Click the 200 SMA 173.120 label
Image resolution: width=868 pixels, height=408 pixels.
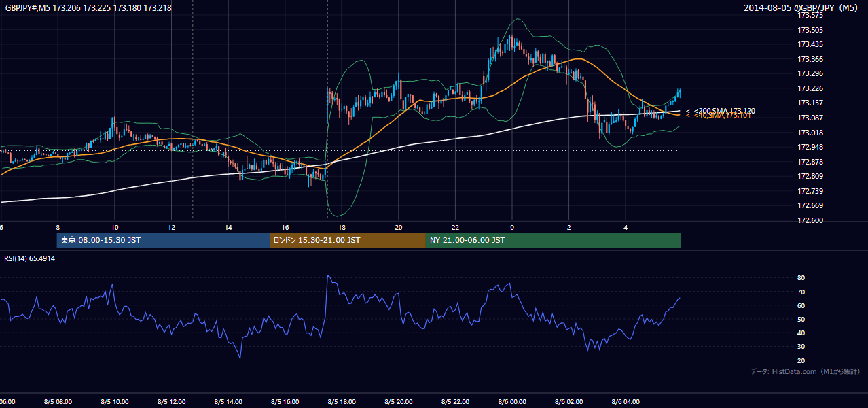coord(721,110)
